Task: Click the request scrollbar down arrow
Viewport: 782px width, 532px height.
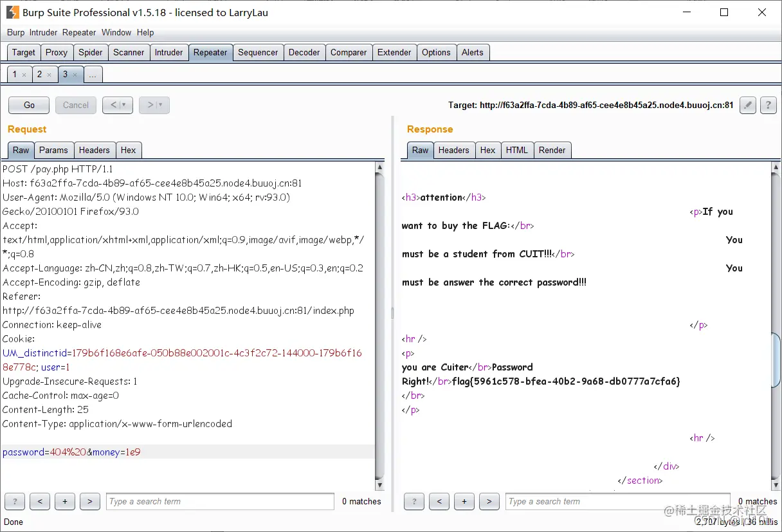Action: click(x=379, y=486)
